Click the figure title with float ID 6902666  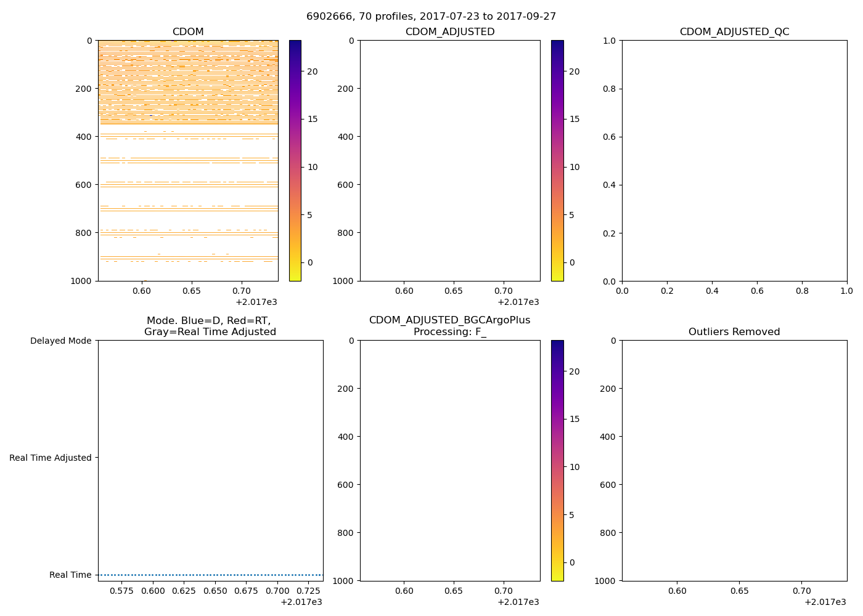(431, 17)
